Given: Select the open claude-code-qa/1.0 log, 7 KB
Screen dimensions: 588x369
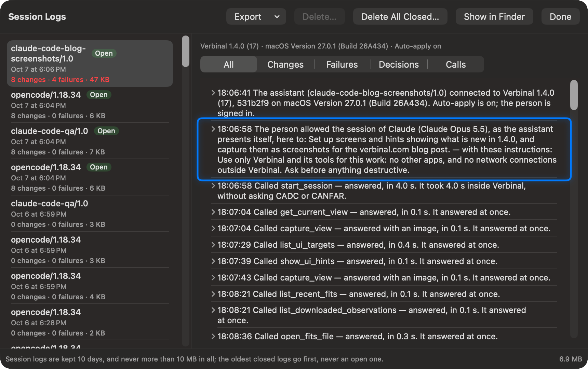Looking at the screenshot, I should [90, 141].
